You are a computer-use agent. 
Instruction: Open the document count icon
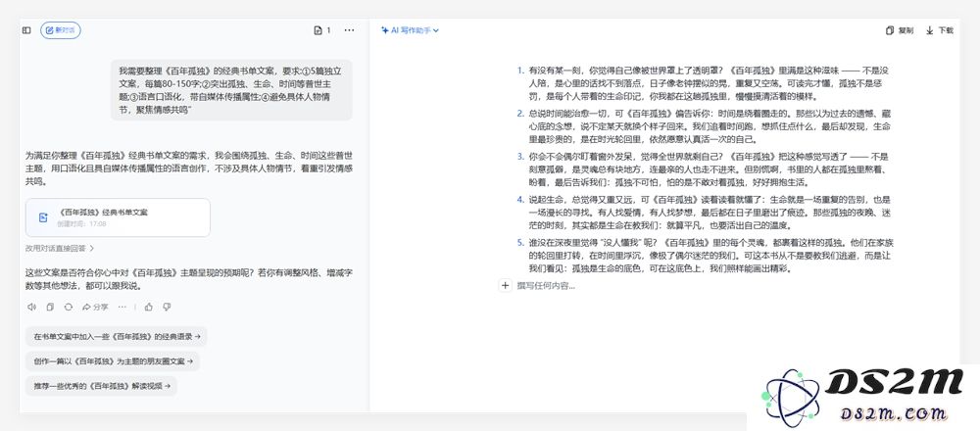[x=321, y=30]
